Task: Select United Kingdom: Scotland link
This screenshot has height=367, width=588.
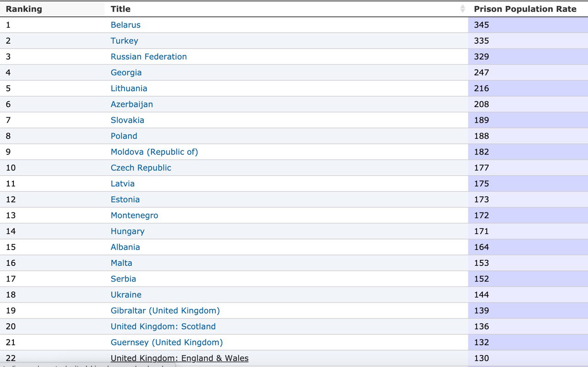Action: click(163, 327)
